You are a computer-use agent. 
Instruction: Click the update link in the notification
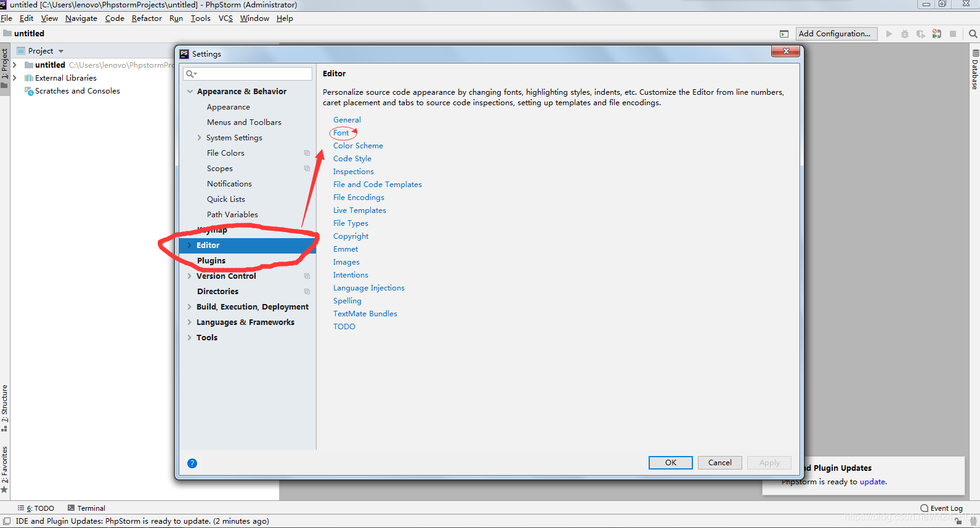point(873,482)
